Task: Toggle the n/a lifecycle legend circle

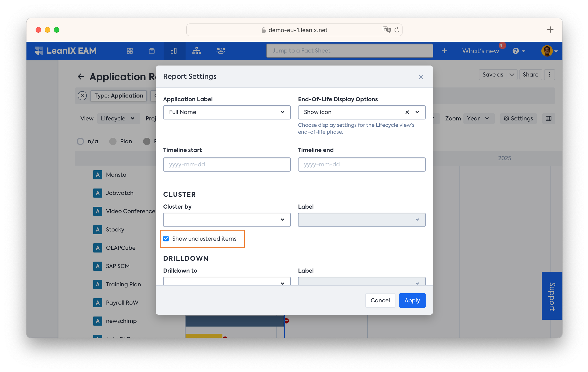Action: tap(80, 142)
